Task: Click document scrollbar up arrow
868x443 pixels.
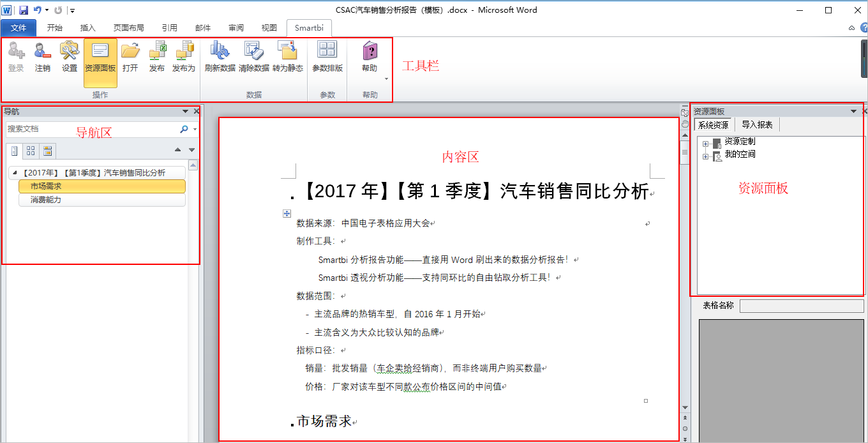Action: click(x=685, y=136)
